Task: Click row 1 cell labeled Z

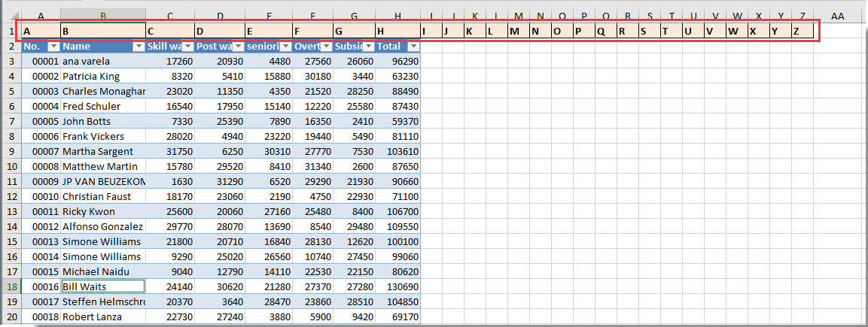Action: 802,31
